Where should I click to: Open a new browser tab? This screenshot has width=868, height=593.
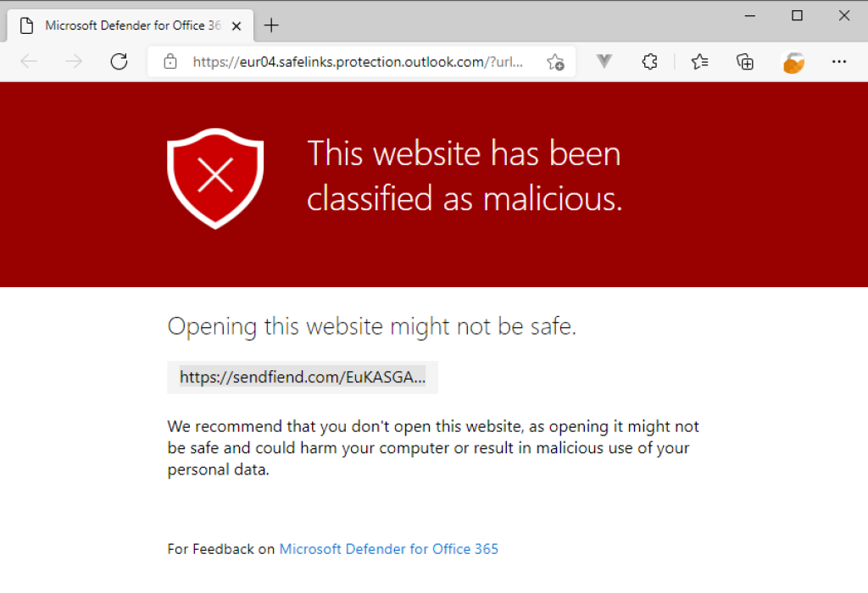[271, 25]
